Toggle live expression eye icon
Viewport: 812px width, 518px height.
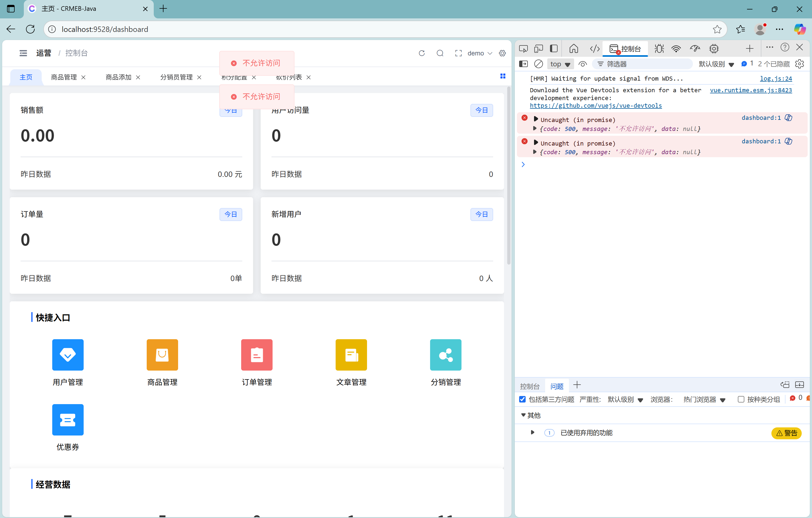click(583, 64)
